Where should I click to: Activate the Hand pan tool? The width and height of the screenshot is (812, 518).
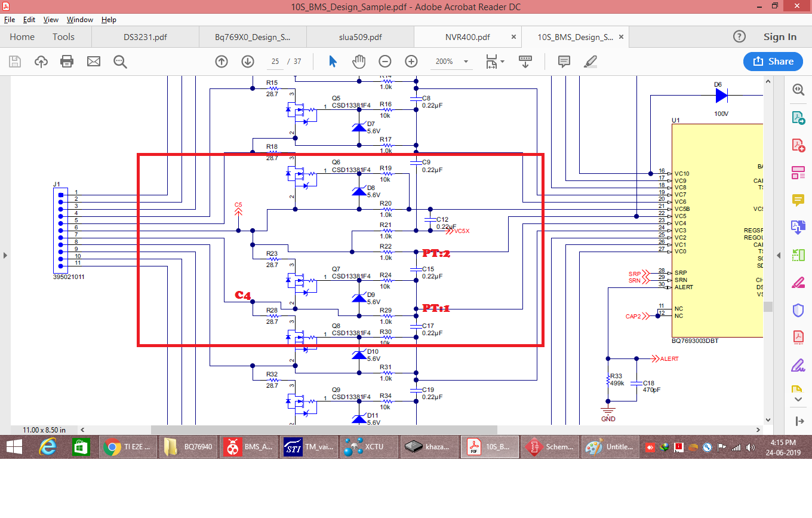[358, 61]
